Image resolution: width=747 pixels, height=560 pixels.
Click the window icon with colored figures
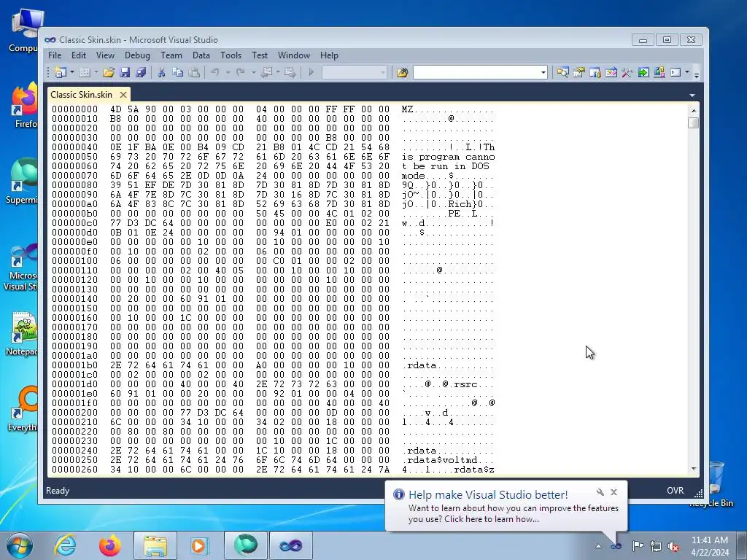tap(595, 72)
